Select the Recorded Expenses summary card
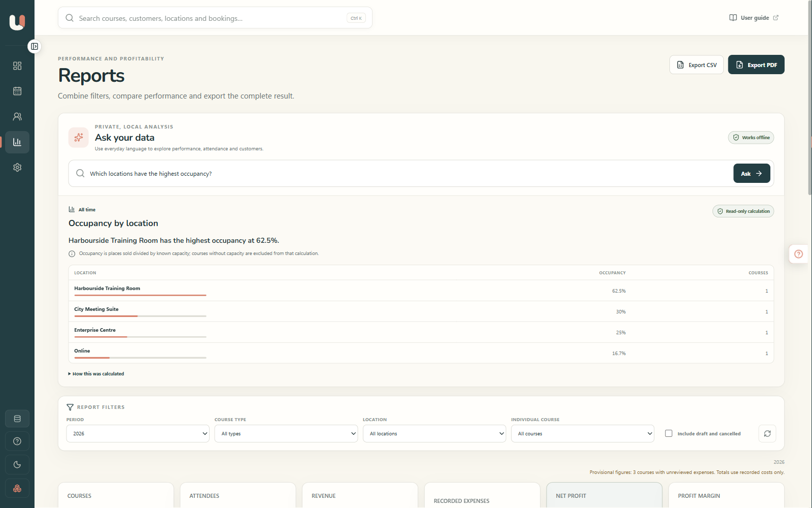The image size is (812, 508). click(x=482, y=495)
